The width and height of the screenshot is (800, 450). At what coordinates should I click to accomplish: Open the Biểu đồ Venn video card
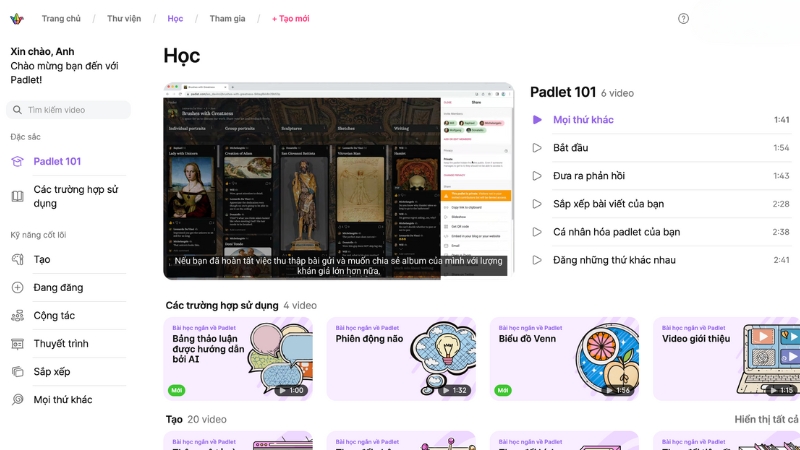pyautogui.click(x=564, y=359)
